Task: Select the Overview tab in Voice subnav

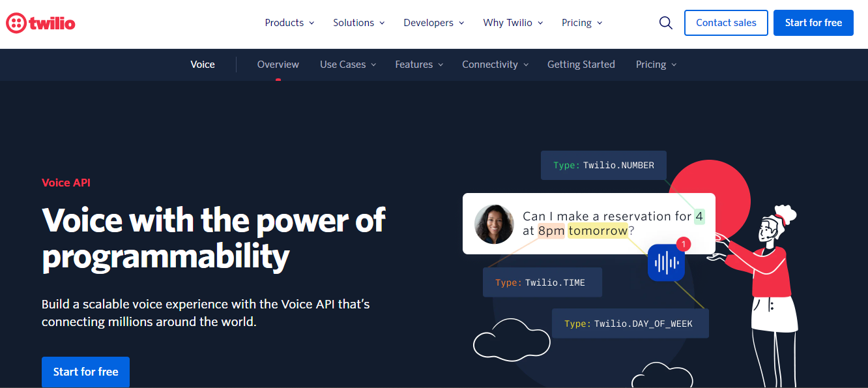Action: (278, 65)
